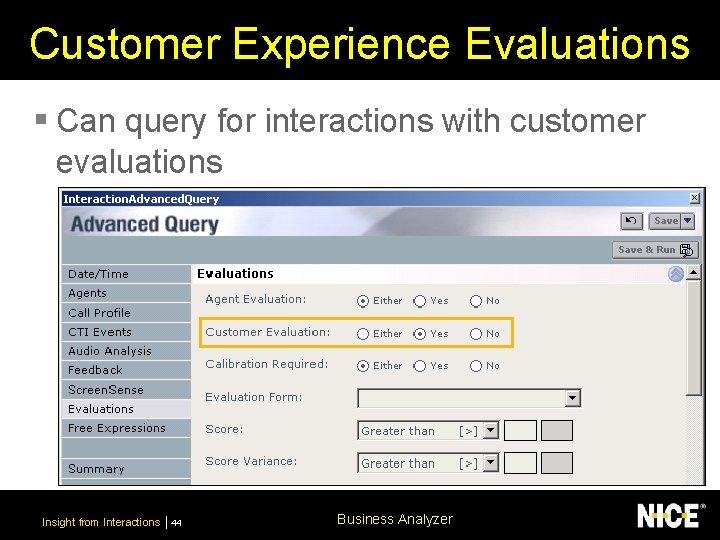Click the undo/reset arrow icon button

click(x=631, y=221)
